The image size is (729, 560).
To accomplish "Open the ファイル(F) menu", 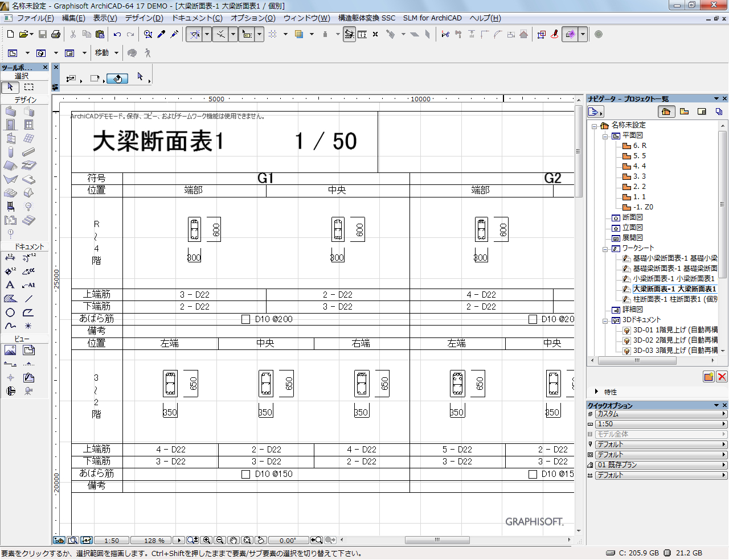I will [35, 18].
